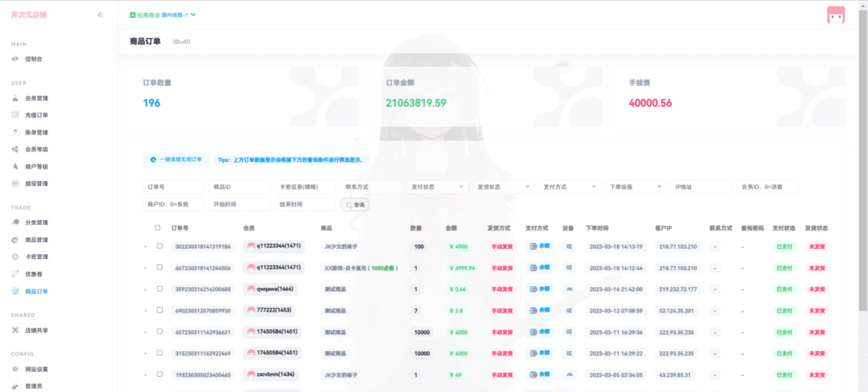Click the 订单号 input field
Image resolution: width=868 pixels, height=392 pixels.
pyautogui.click(x=173, y=187)
